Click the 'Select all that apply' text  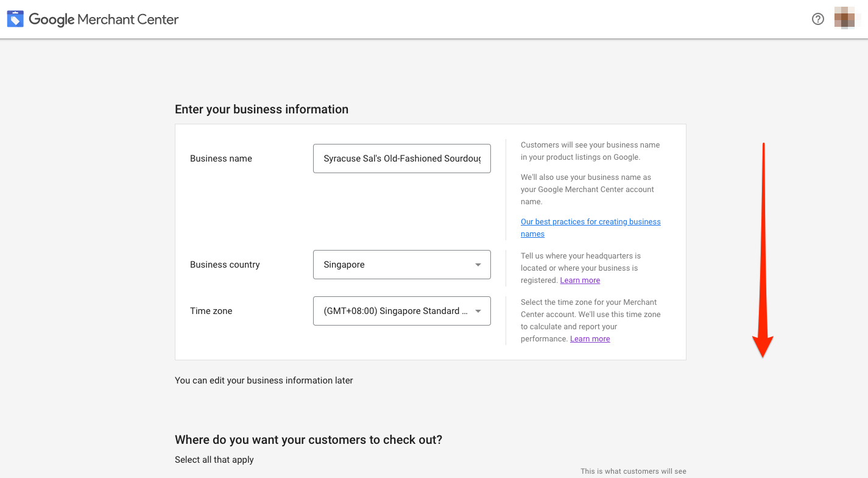[214, 460]
